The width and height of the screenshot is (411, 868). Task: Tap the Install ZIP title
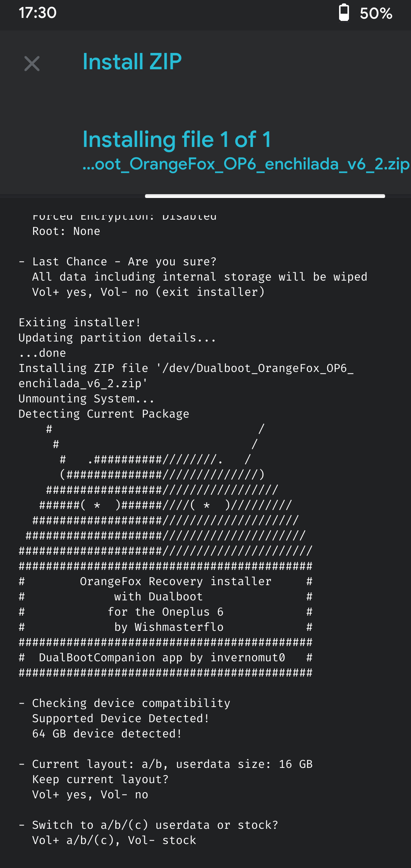[x=132, y=62]
